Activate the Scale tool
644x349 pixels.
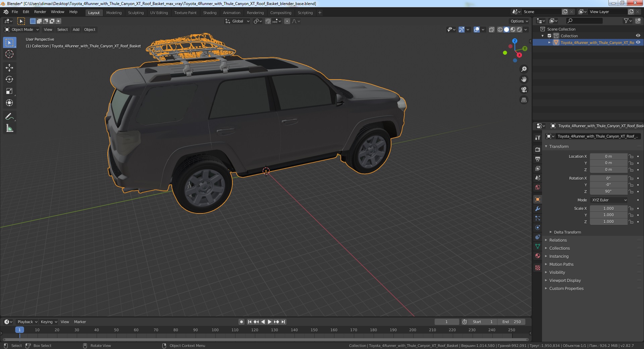(x=9, y=91)
